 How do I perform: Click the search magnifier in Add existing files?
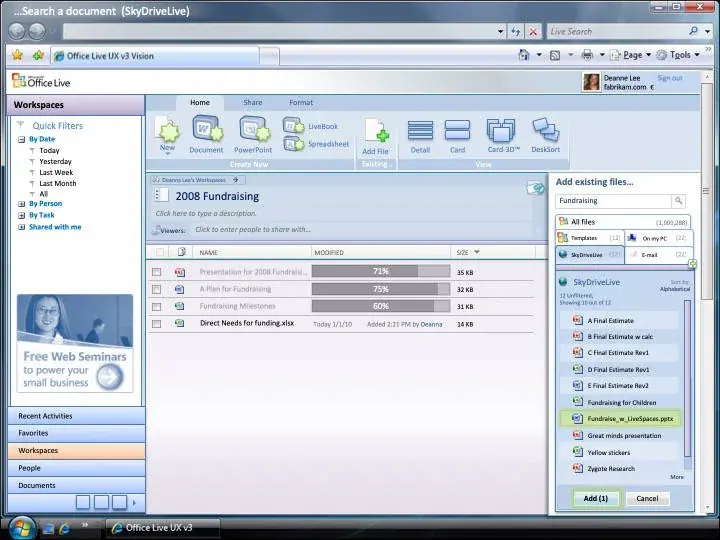coord(678,201)
